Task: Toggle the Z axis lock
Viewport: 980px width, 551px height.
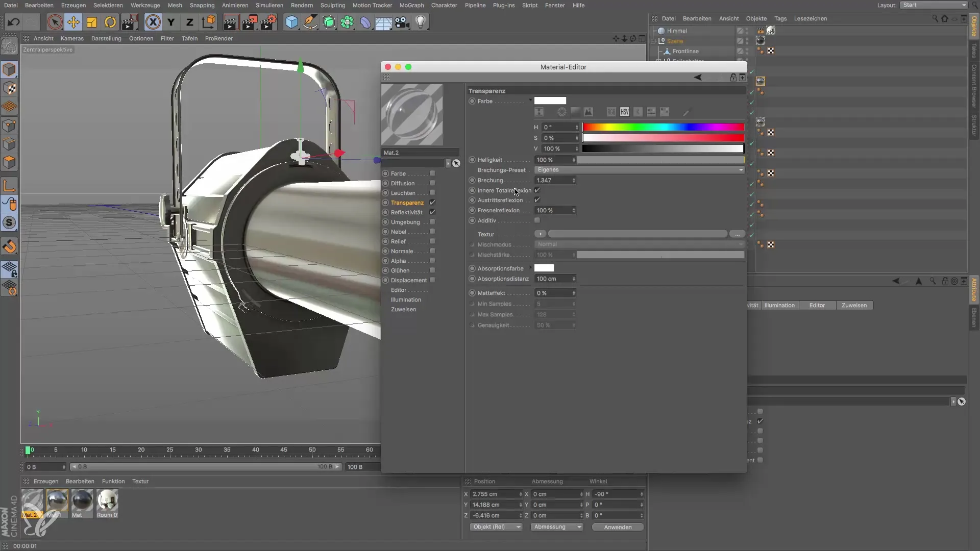Action: [x=189, y=22]
